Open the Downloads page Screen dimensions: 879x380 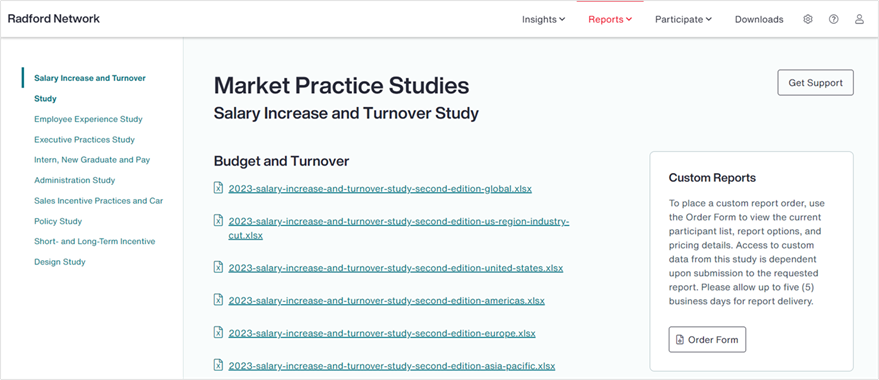[759, 19]
